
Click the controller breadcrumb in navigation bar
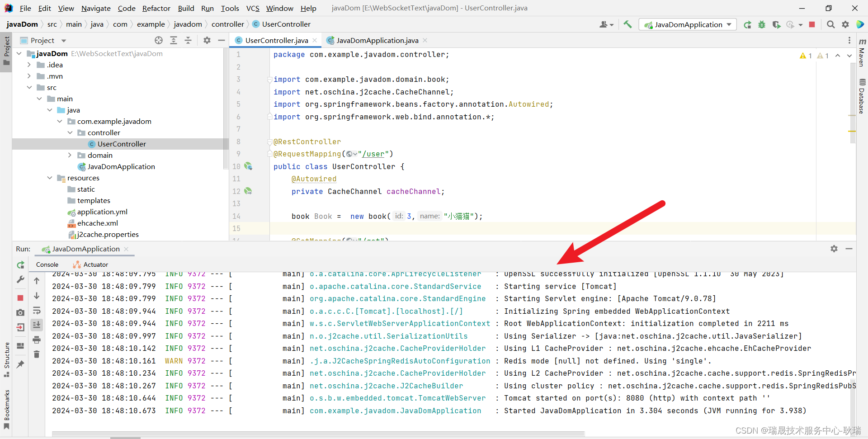click(227, 24)
